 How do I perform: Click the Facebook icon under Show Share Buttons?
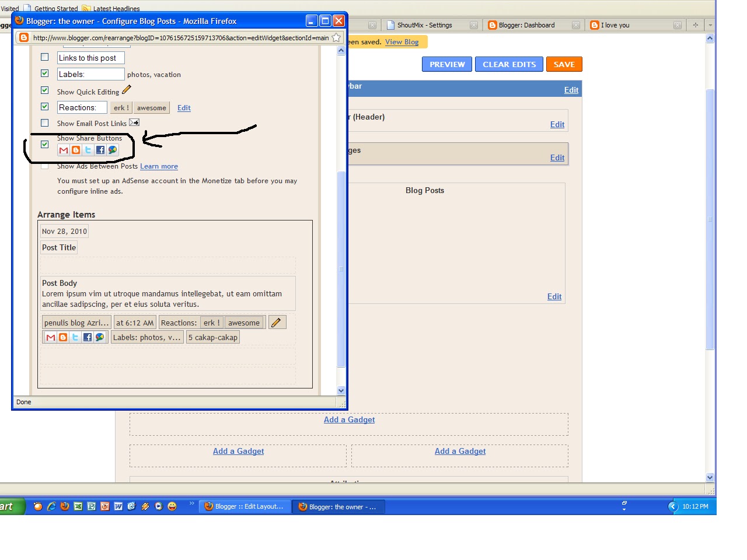coord(100,150)
